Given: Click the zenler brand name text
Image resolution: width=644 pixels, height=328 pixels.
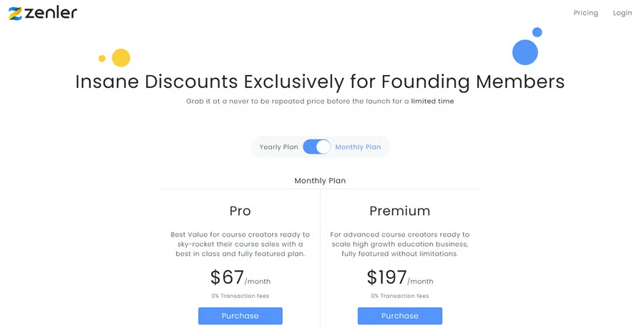Looking at the screenshot, I should pos(51,13).
